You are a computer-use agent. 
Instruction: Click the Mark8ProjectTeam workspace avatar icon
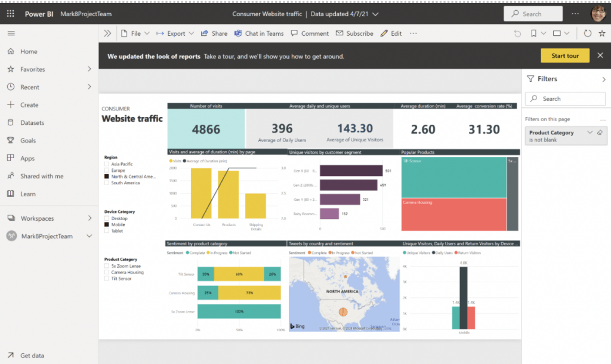12,236
